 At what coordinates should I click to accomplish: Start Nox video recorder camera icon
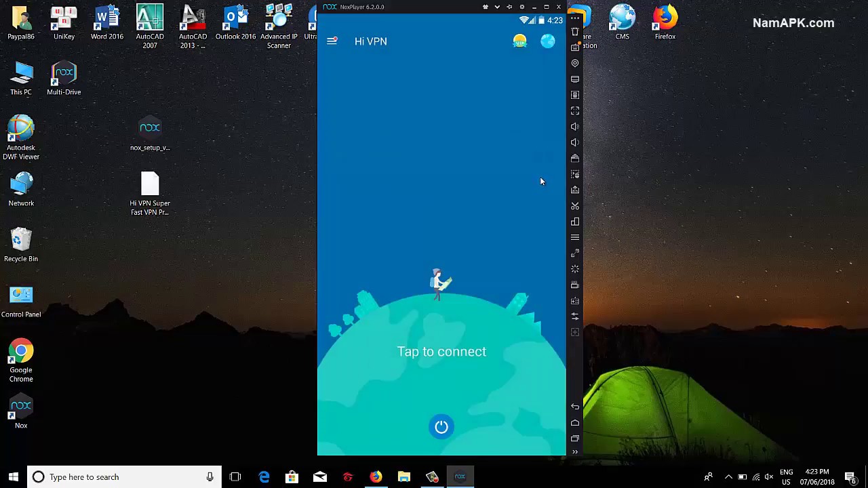point(575,285)
